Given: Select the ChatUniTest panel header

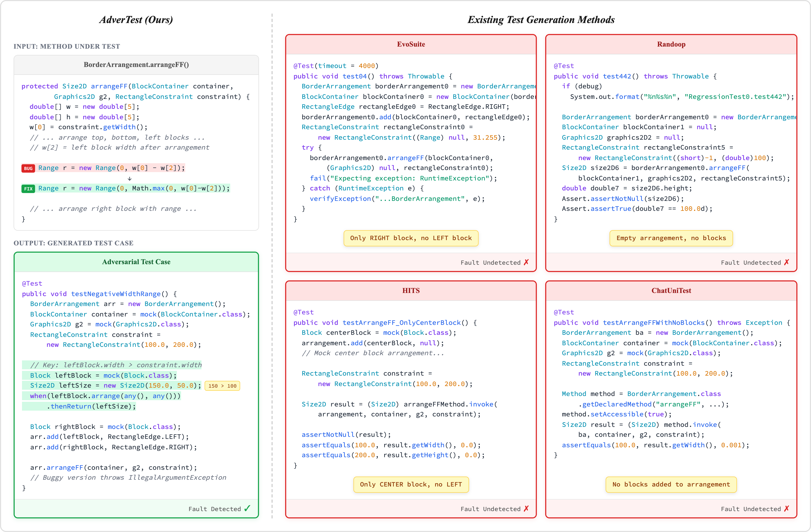Looking at the screenshot, I should [x=671, y=290].
